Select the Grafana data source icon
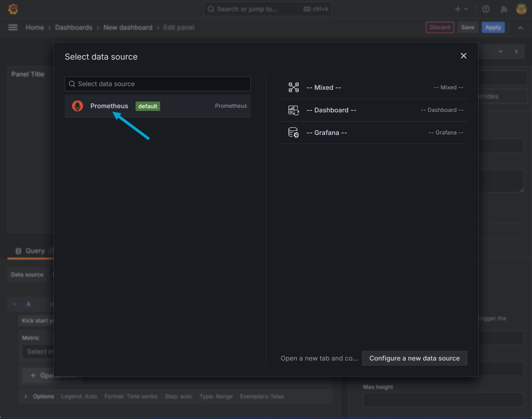Screen dimensions: 532x419 (x=293, y=132)
